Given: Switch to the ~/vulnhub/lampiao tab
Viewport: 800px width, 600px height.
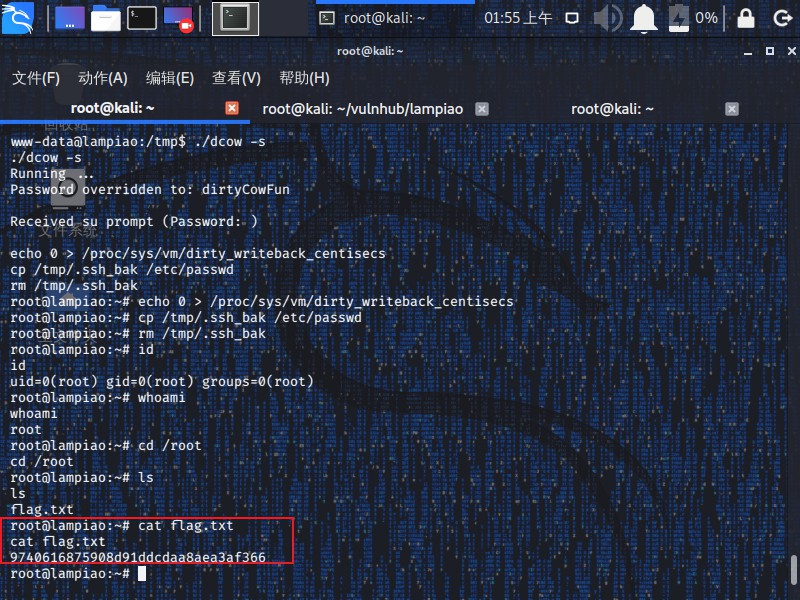Looking at the screenshot, I should pyautogui.click(x=362, y=109).
